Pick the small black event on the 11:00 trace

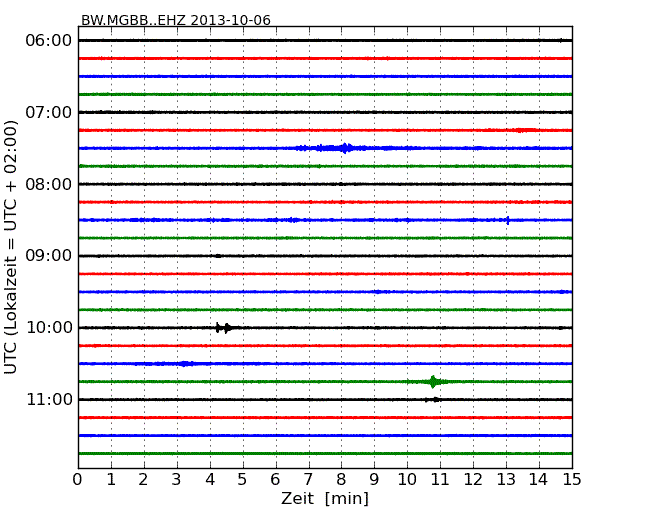point(433,400)
